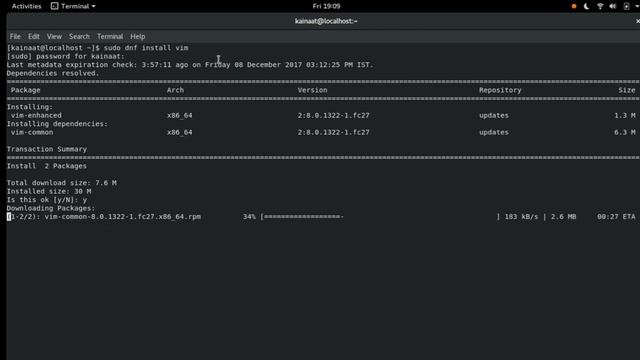The width and height of the screenshot is (640, 360).
Task: Click the 'Dependencies resolved.' line
Action: tap(53, 73)
